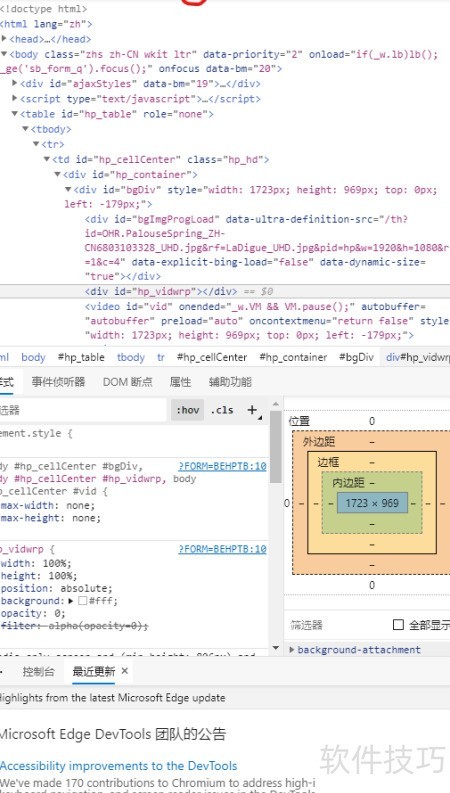Select #hp_cellCenter in the breadcrumb bar
This screenshot has width=450, height=793.
(212, 357)
